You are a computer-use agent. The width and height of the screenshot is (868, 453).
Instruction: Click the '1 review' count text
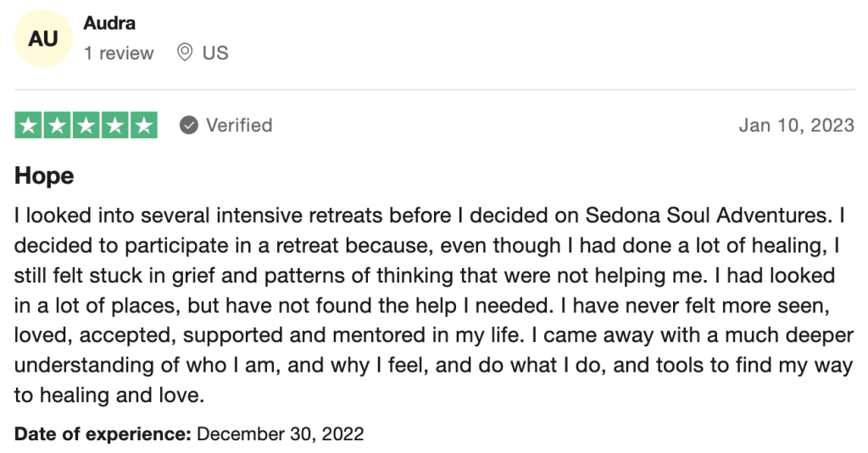point(119,53)
